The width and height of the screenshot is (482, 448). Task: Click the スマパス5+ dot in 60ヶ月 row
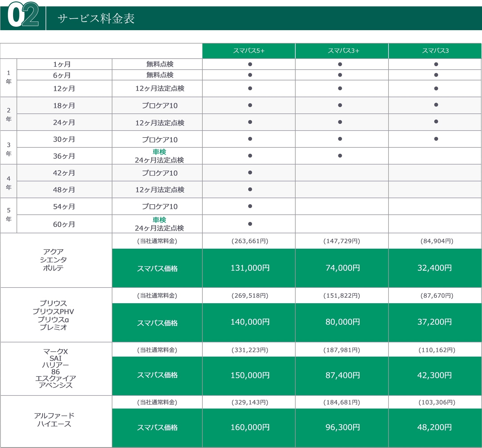tap(250, 224)
